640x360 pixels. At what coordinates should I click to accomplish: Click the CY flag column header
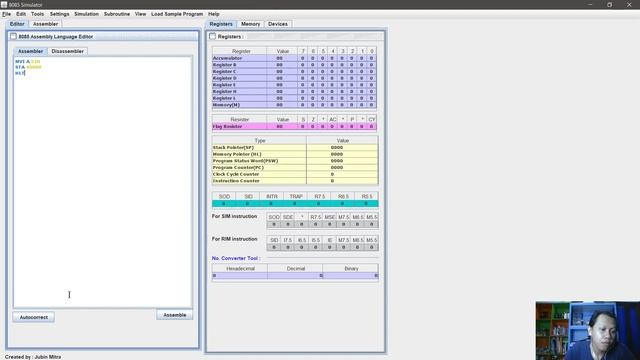point(371,120)
